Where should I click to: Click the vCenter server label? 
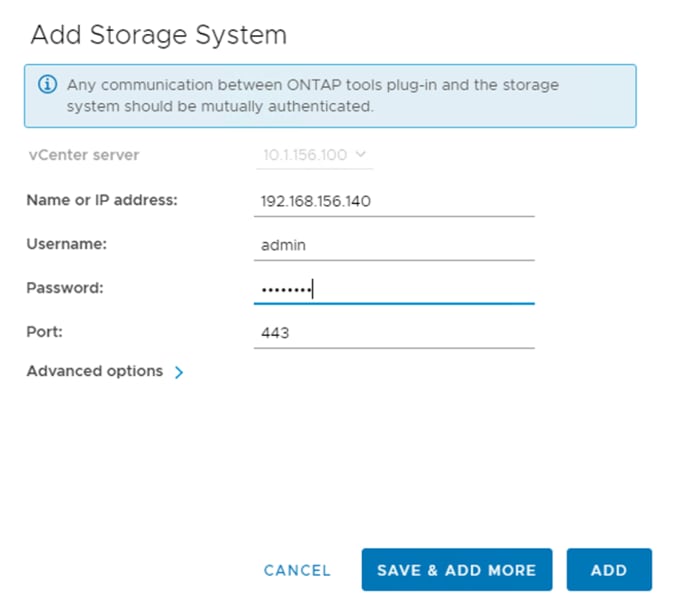click(x=82, y=155)
